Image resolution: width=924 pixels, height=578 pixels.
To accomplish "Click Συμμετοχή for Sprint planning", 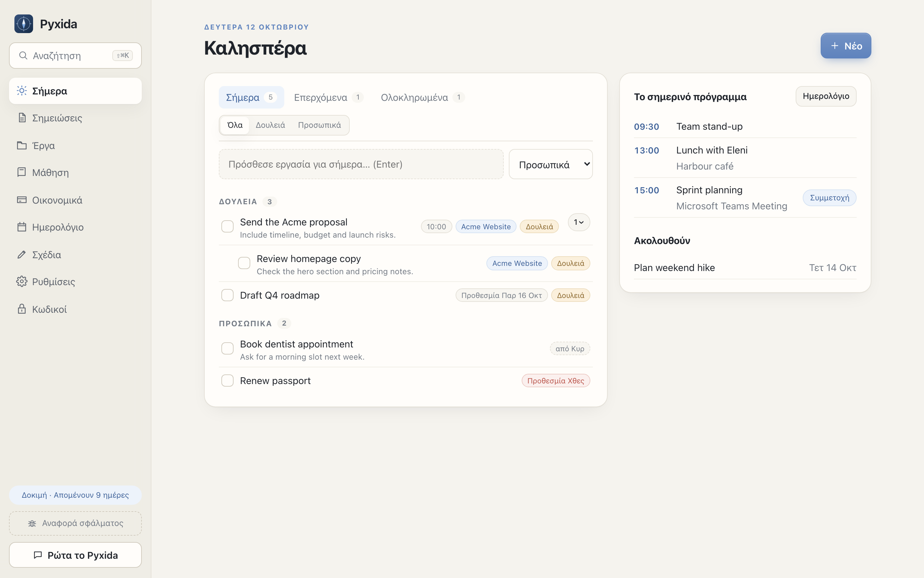I will click(829, 197).
